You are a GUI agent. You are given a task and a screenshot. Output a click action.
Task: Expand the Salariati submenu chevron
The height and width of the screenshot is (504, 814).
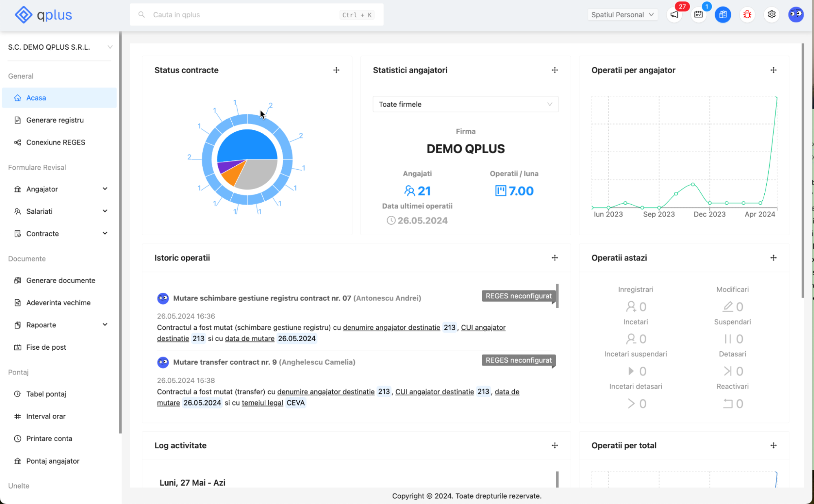pyautogui.click(x=105, y=211)
